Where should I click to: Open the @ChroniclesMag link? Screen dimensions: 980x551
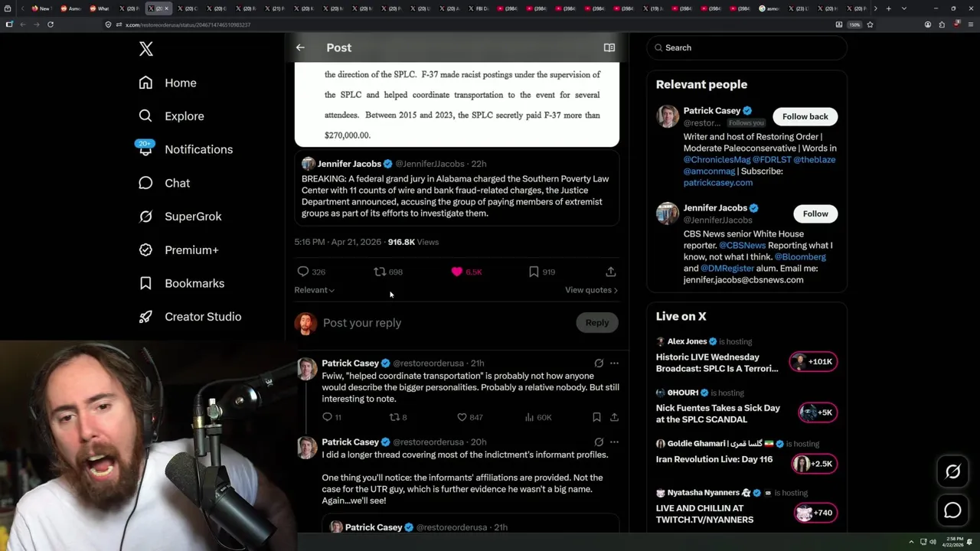[717, 160]
